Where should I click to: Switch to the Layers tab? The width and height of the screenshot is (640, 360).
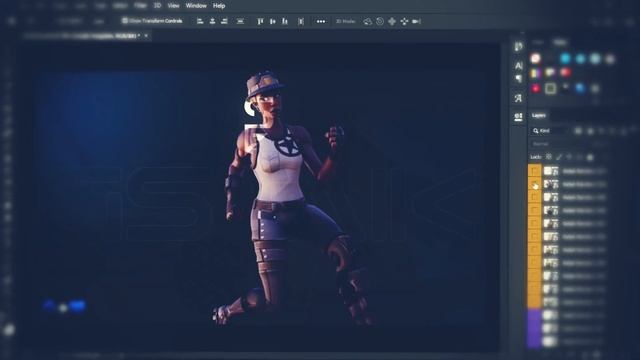tap(539, 116)
